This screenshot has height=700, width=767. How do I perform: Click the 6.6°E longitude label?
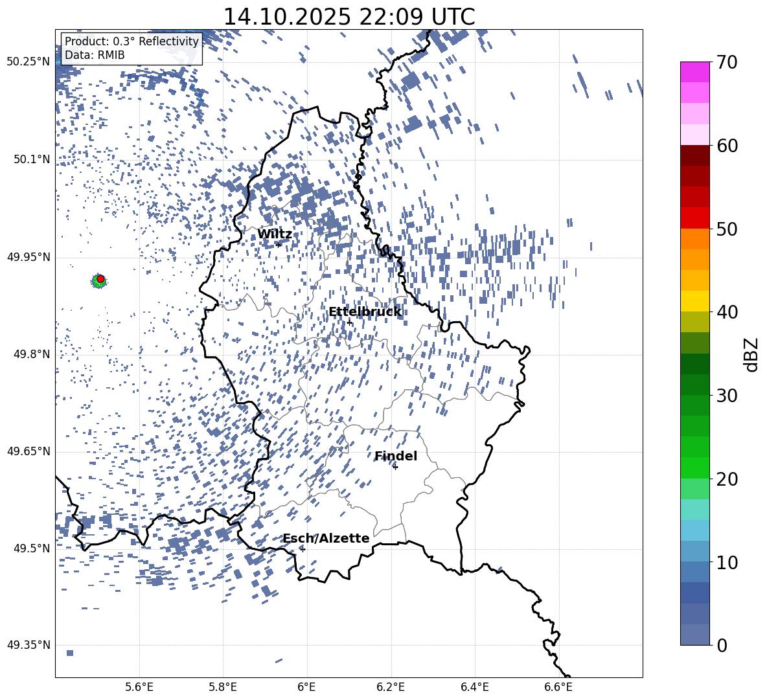point(558,687)
